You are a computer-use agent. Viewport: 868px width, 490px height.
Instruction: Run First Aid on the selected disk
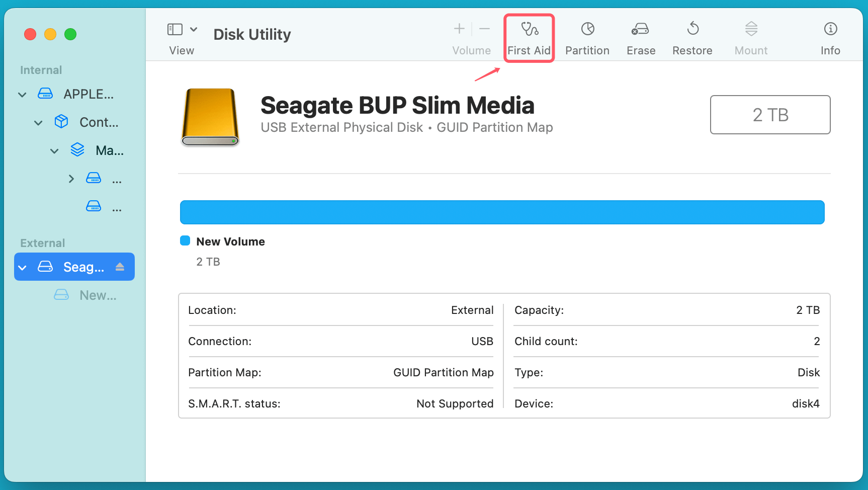click(529, 37)
